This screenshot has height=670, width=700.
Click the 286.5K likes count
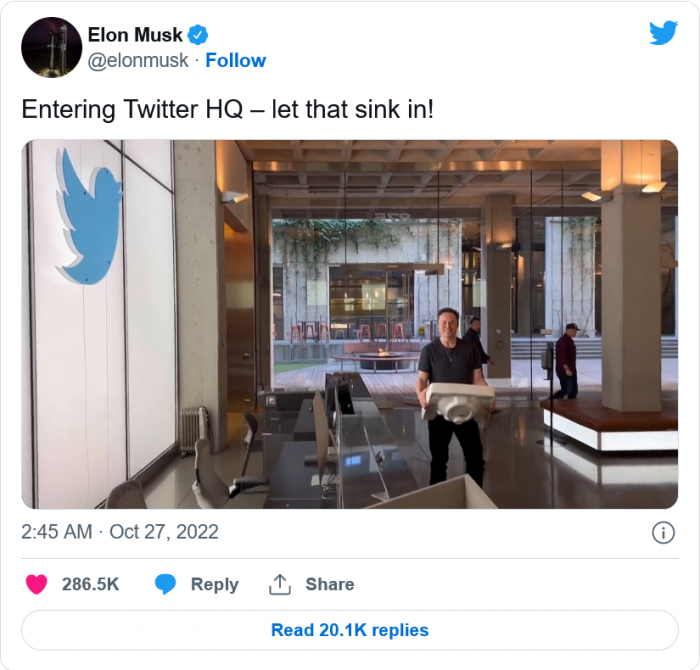pyautogui.click(x=90, y=585)
